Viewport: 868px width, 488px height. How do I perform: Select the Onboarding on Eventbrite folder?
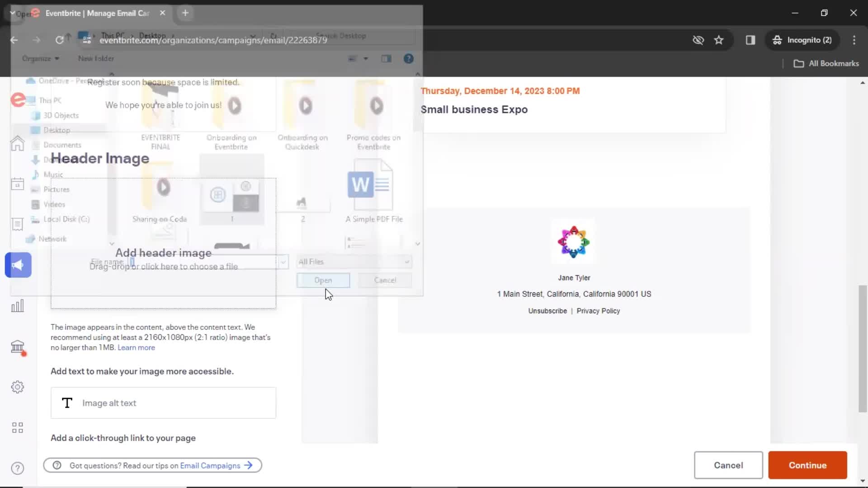click(x=231, y=116)
